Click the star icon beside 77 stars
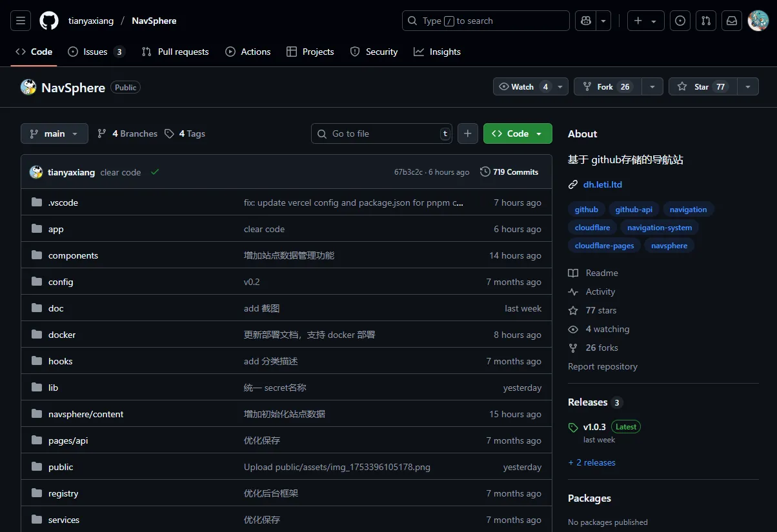 point(573,310)
